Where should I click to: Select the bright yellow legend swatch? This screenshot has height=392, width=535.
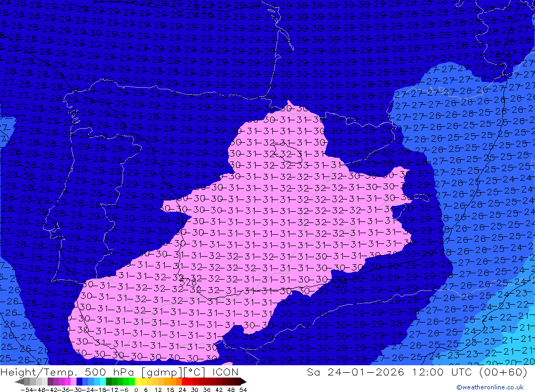[x=137, y=381]
